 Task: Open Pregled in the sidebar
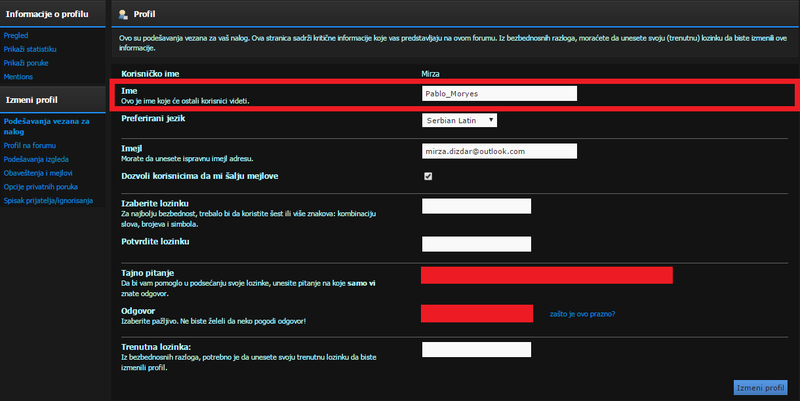(17, 33)
